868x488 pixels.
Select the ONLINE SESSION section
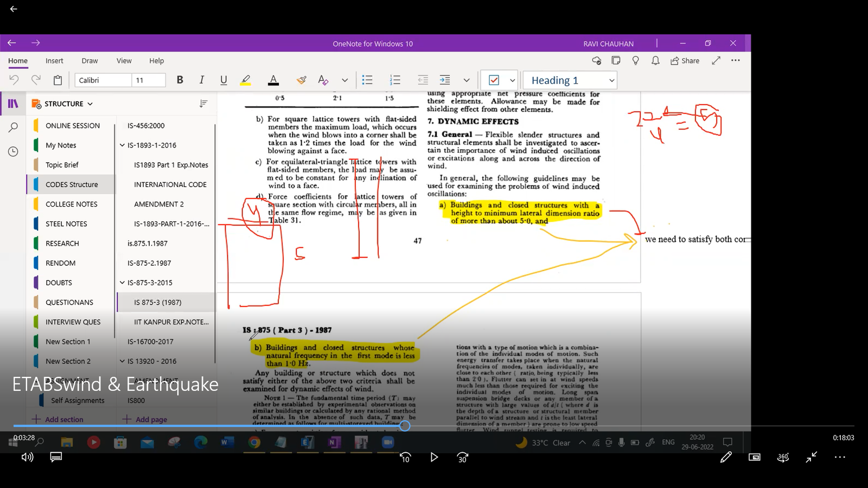[x=72, y=125]
